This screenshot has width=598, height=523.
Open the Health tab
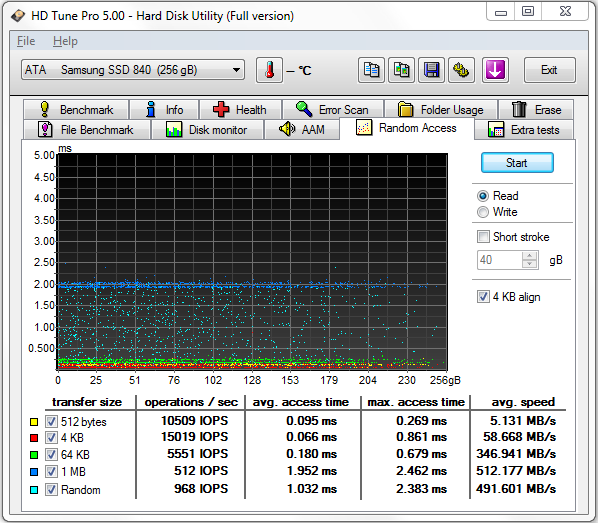click(240, 110)
